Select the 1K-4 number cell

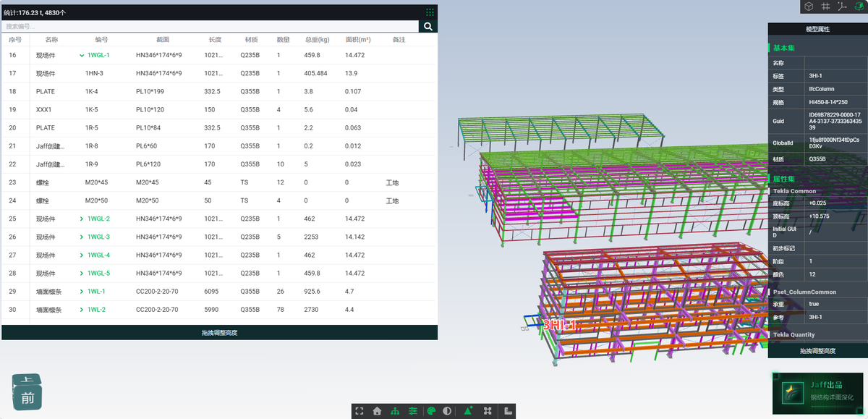coord(92,91)
